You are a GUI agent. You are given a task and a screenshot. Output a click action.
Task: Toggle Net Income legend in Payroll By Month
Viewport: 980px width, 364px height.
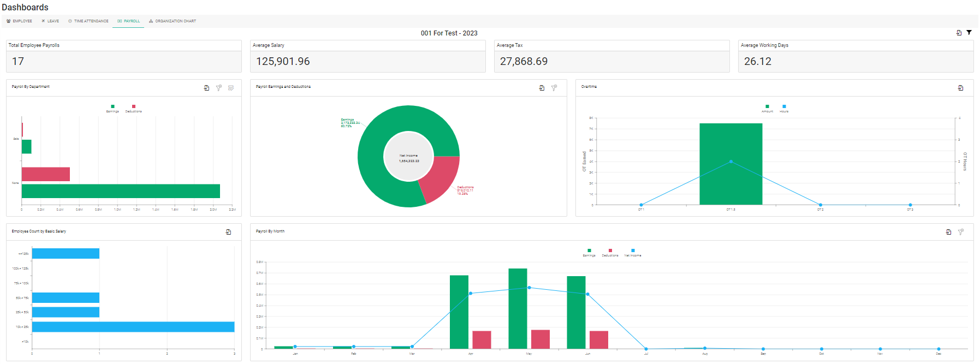tap(633, 253)
